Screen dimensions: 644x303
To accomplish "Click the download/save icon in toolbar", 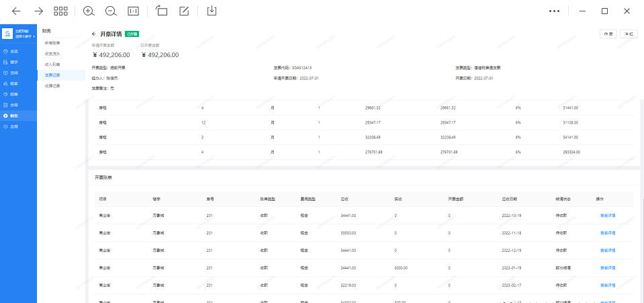I will (212, 11).
